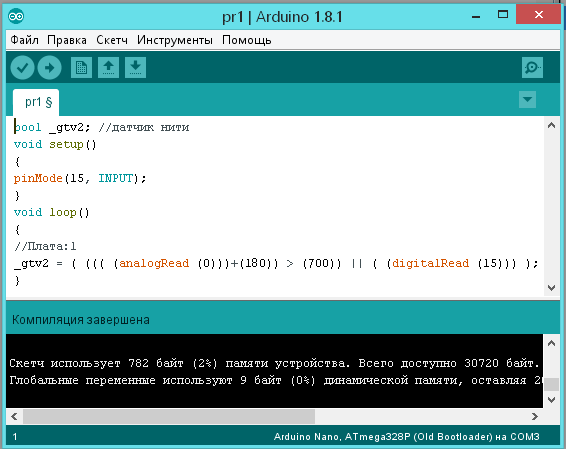The image size is (566, 449).
Task: Click the console scrollbar down arrow
Action: click(551, 400)
